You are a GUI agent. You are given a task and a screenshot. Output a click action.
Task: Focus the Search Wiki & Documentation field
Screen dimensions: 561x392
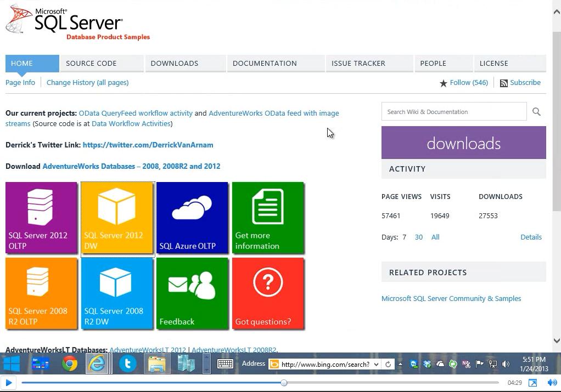(454, 111)
